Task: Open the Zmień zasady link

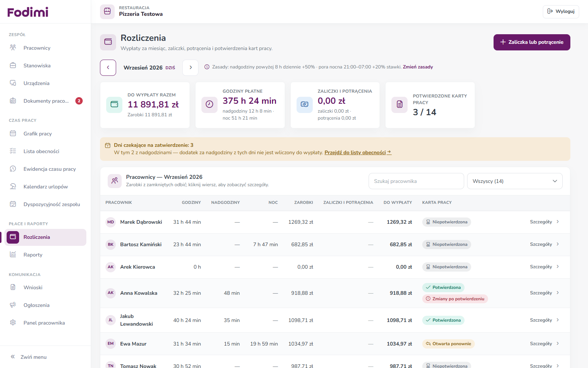Action: [x=418, y=67]
